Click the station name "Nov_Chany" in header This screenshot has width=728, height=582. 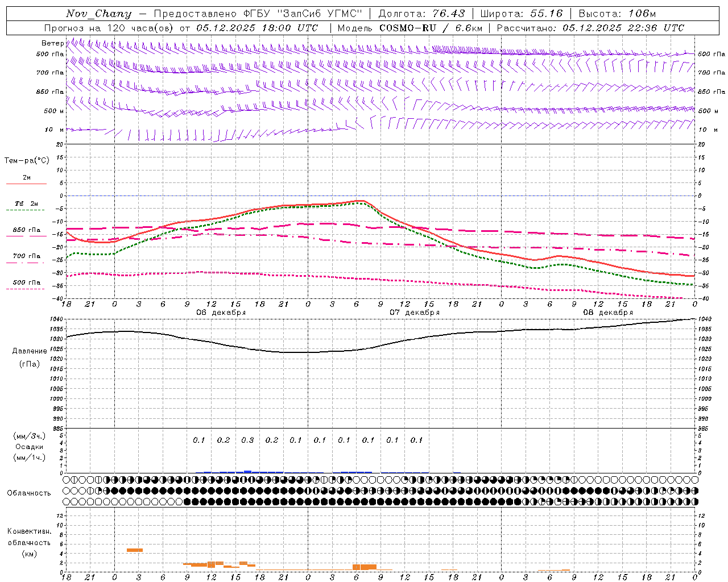(98, 14)
